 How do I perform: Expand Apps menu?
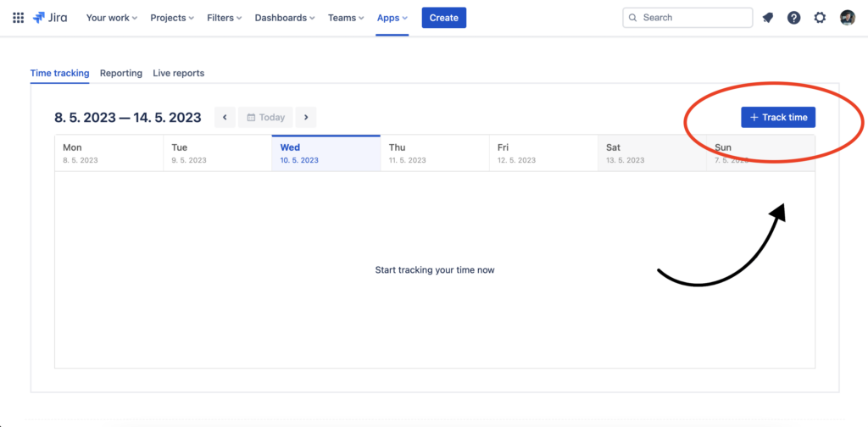(392, 18)
